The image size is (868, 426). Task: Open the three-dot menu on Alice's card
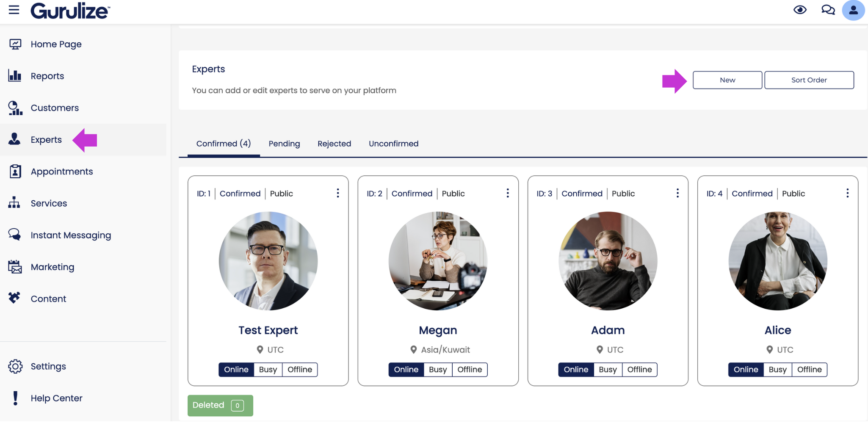coord(847,193)
